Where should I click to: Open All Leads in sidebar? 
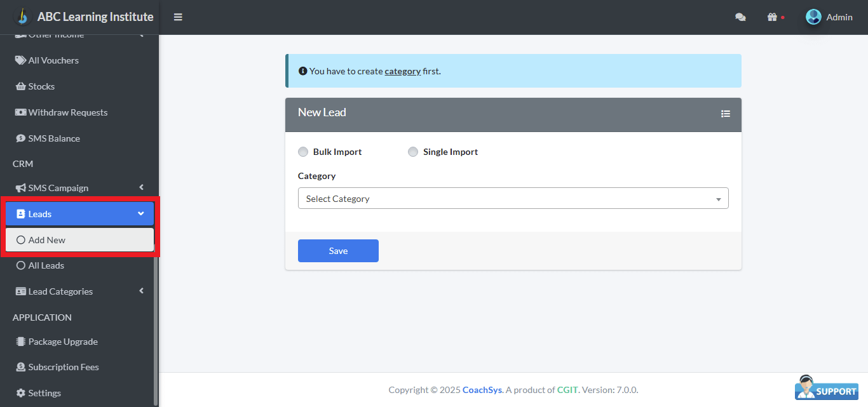(x=46, y=265)
